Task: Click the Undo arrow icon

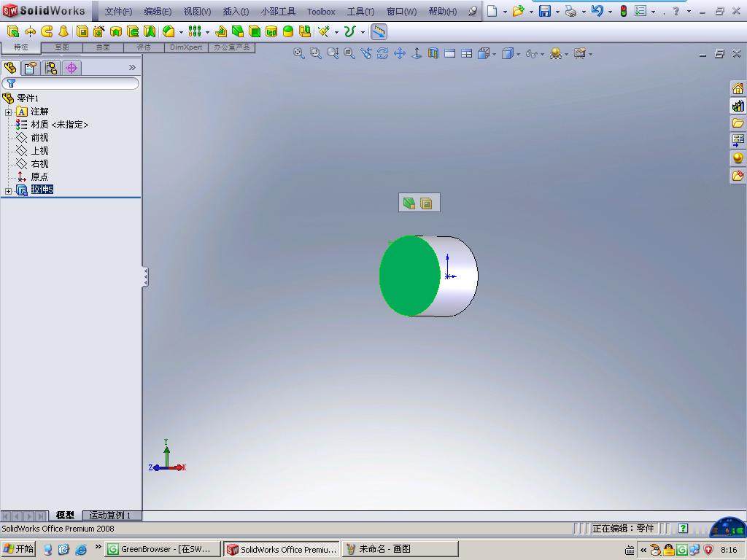Action: pos(597,11)
